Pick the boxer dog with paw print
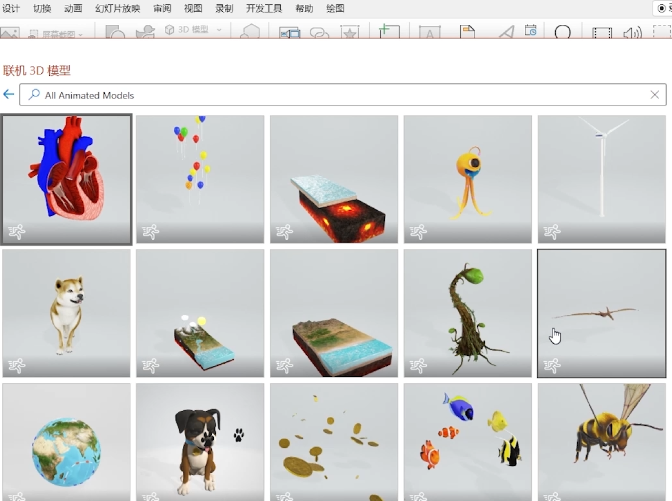The height and width of the screenshot is (501, 672). point(200,442)
